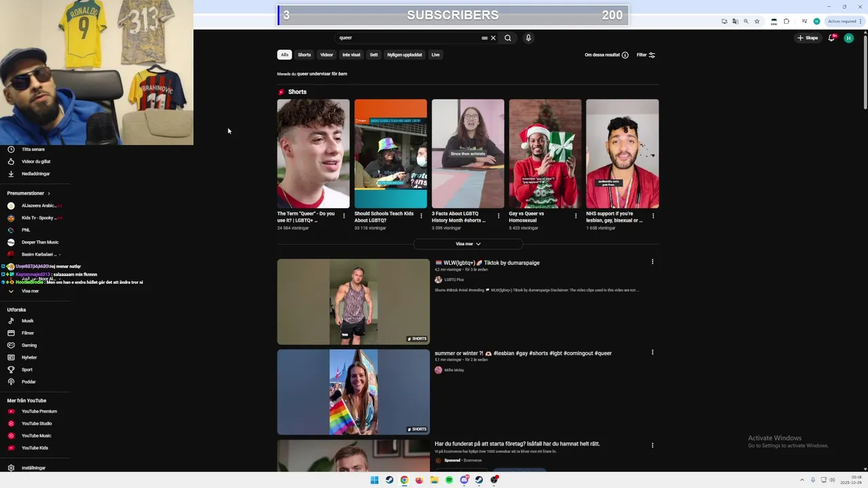
Task: Open YouTube notifications bell
Action: click(831, 38)
